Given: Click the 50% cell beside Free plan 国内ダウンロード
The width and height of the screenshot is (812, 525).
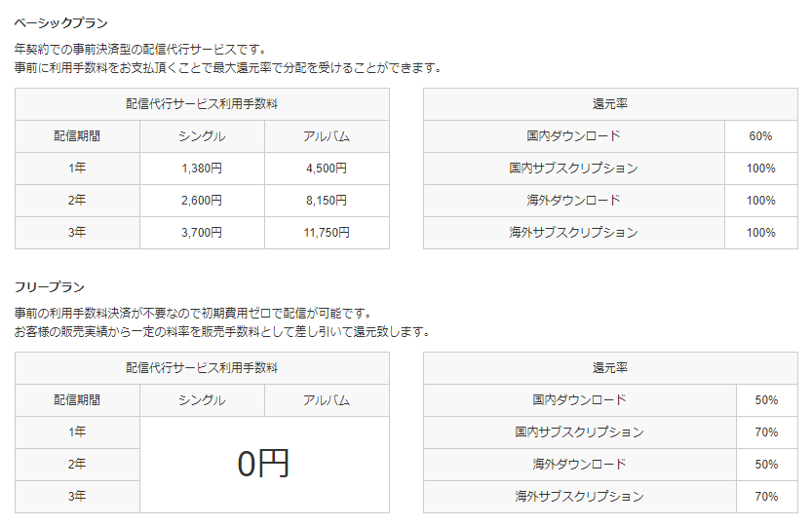Looking at the screenshot, I should (x=766, y=400).
